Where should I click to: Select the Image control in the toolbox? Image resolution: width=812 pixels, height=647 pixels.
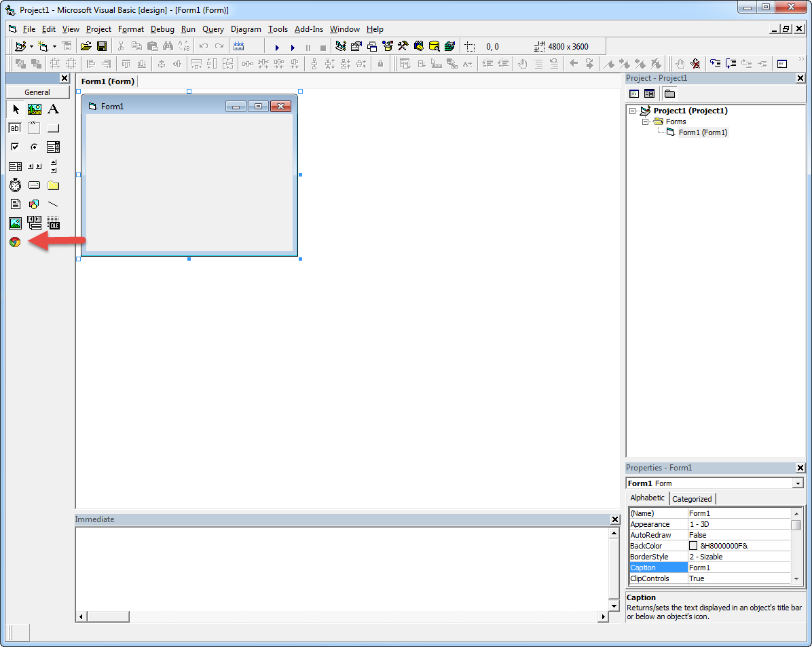point(14,223)
